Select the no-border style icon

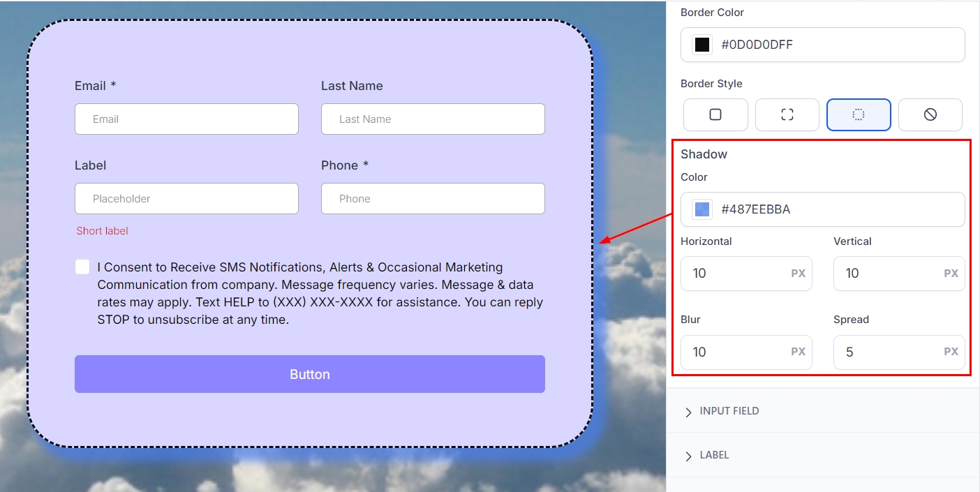click(930, 114)
